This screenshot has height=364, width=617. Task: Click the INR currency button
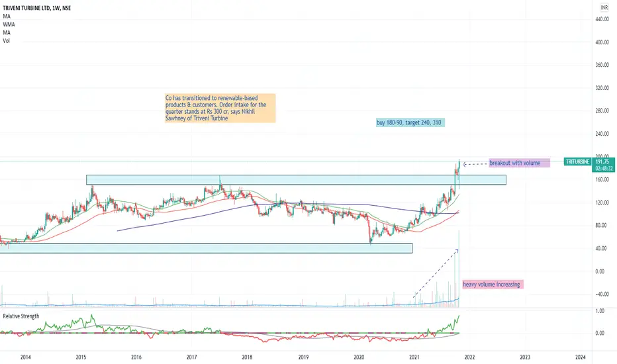tap(604, 7)
